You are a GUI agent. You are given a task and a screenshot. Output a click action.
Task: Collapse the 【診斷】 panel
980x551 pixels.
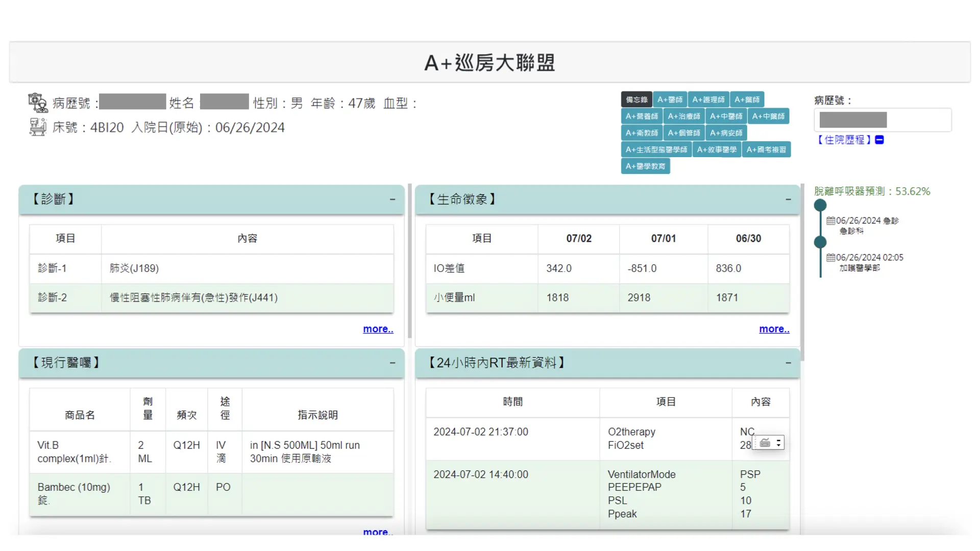point(393,199)
